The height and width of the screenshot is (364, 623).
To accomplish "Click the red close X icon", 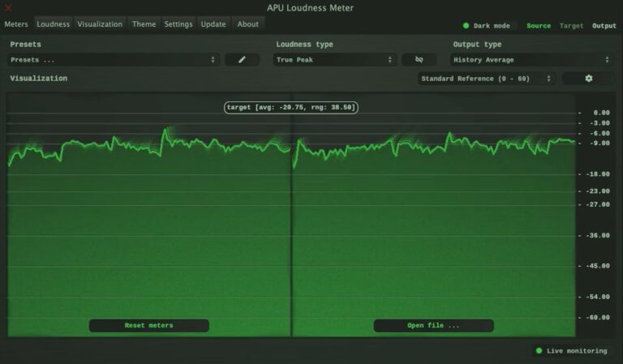I will coord(8,7).
